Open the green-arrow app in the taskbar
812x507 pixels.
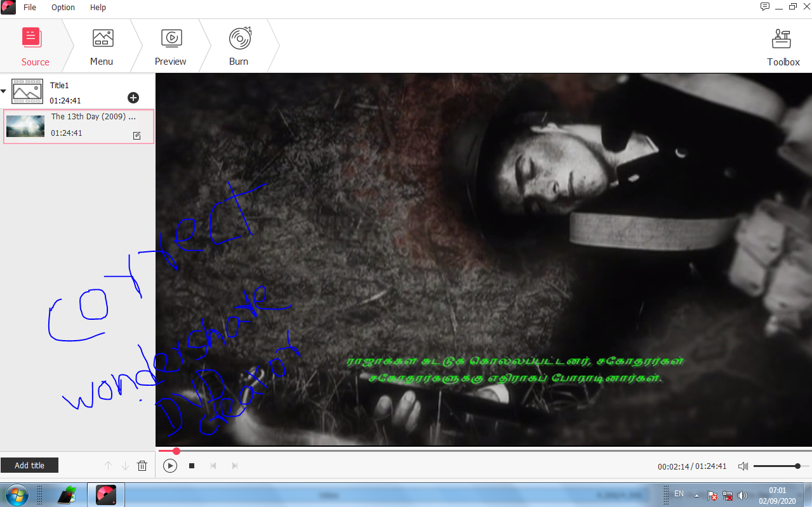coord(67,495)
